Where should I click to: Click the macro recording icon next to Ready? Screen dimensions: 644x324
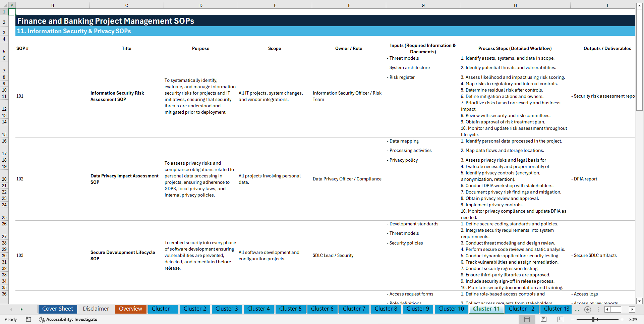click(x=28, y=319)
